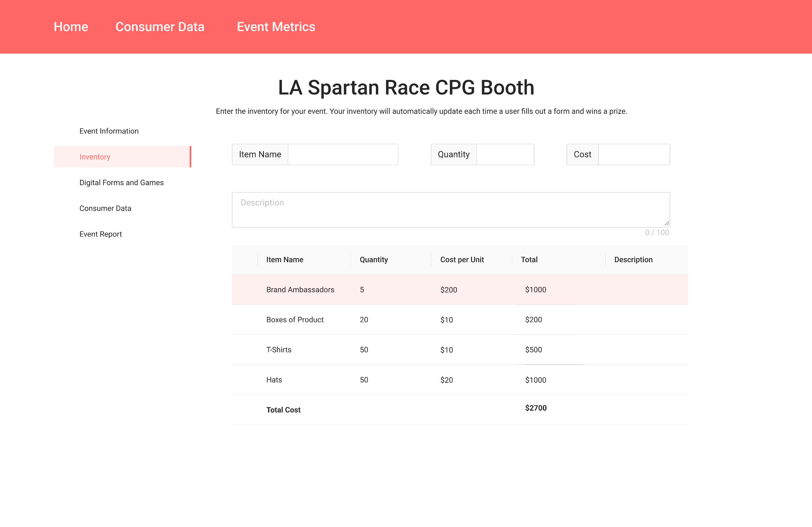Open the Home navigation link
This screenshot has height=527, width=812.
coord(71,27)
